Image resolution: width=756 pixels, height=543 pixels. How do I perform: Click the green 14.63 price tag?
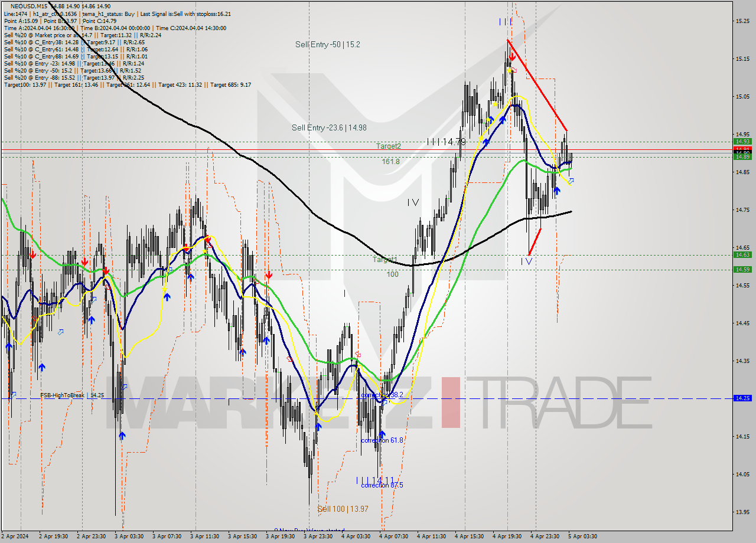[742, 254]
